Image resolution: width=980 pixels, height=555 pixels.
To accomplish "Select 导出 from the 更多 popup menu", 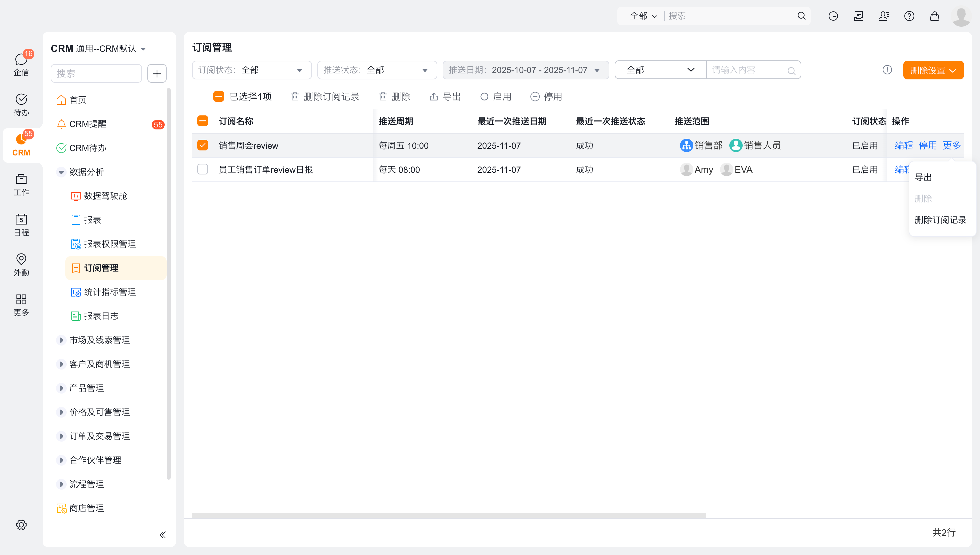I will 923,177.
